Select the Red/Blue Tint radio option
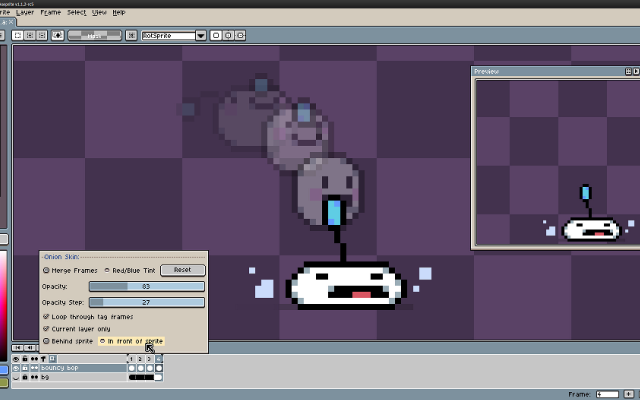The height and width of the screenshot is (400, 640). [130, 270]
